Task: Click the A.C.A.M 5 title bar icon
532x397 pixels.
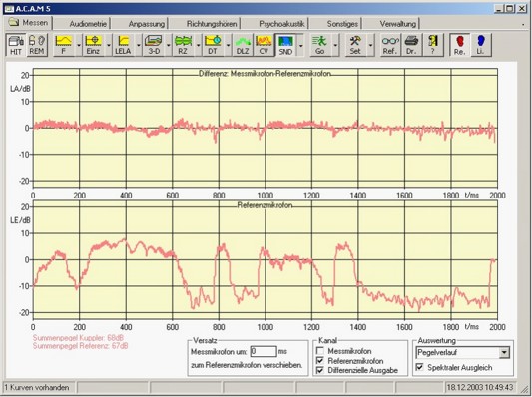Action: pos(9,9)
